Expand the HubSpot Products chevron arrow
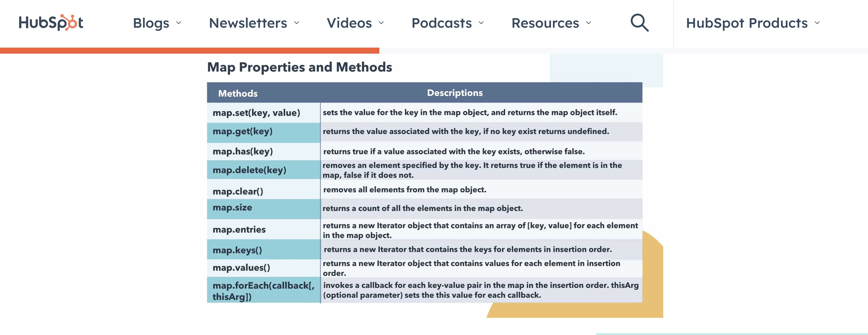This screenshot has width=868, height=335. pos(817,23)
